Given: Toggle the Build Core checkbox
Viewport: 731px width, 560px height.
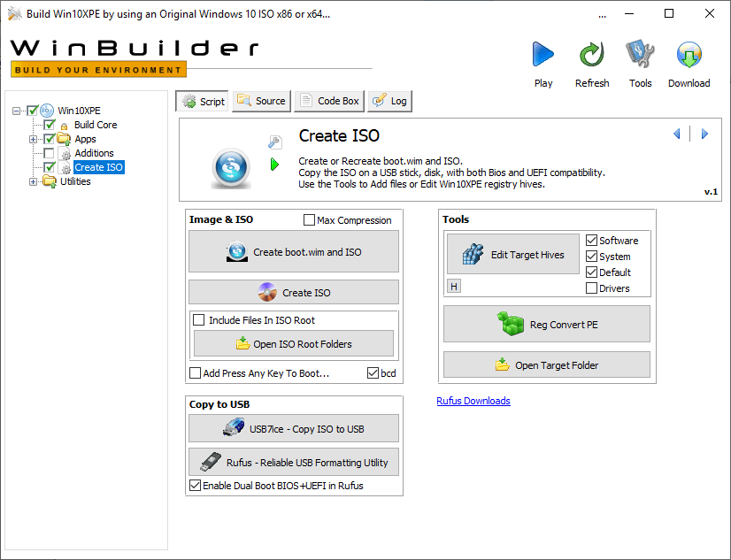Looking at the screenshot, I should 50,125.
